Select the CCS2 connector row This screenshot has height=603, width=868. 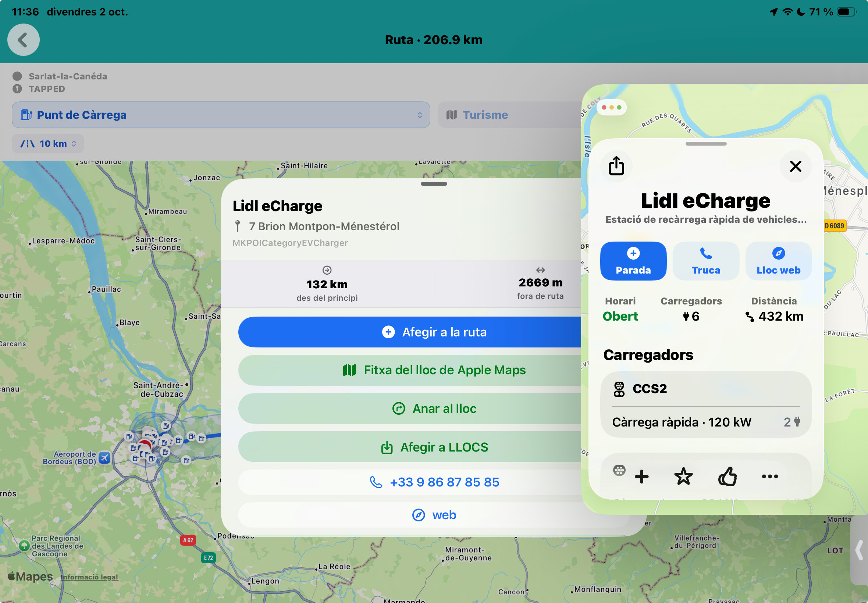(706, 388)
